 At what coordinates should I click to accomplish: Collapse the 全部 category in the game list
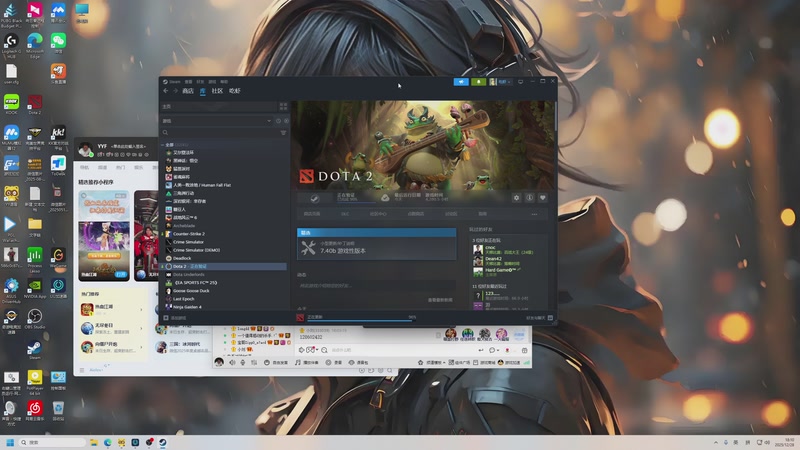[163, 145]
